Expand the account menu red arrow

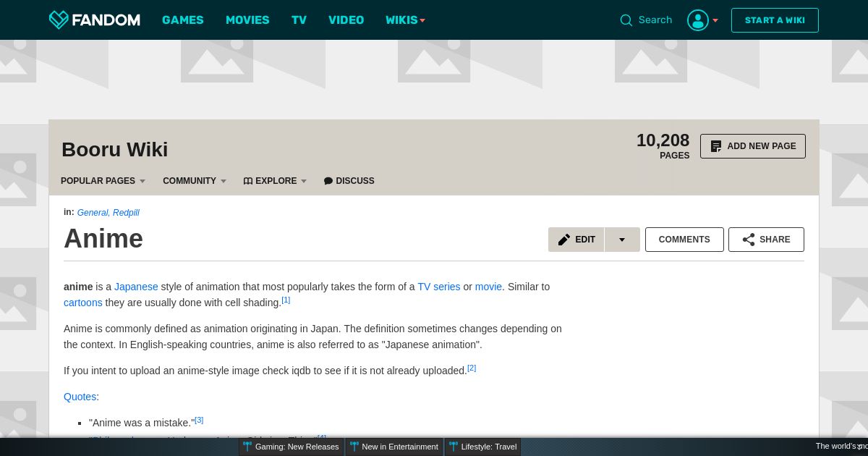715,20
